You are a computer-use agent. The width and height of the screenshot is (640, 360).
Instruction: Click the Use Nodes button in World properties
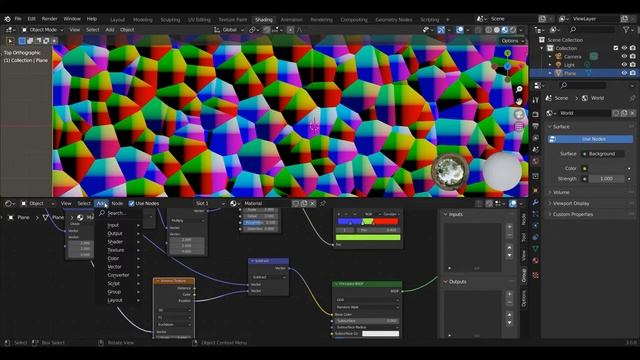pyautogui.click(x=590, y=139)
